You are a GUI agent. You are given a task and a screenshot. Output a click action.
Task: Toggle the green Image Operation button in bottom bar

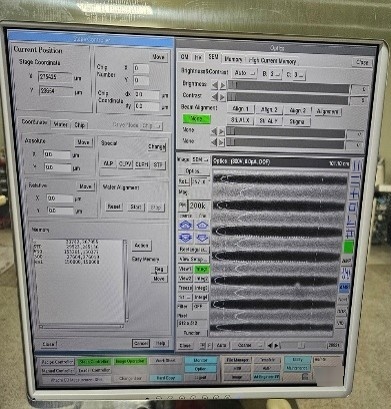pos(130,361)
